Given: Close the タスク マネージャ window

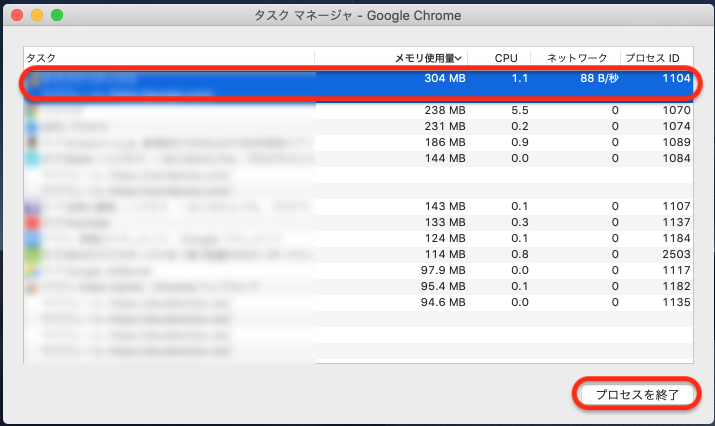Looking at the screenshot, I should [17, 15].
